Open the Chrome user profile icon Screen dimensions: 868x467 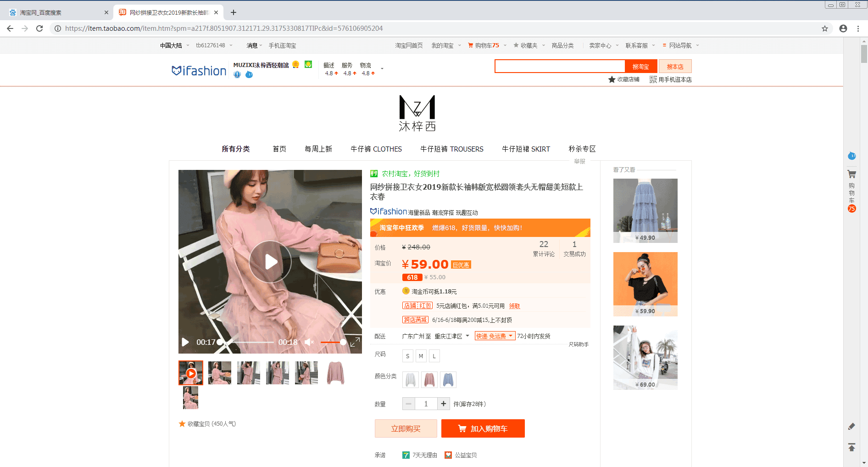tap(843, 28)
